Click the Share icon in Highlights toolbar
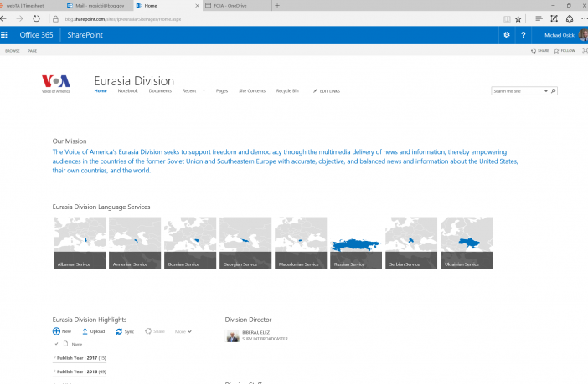 [148, 331]
